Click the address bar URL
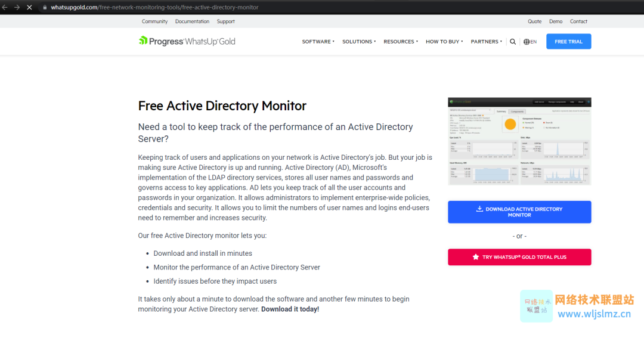The height and width of the screenshot is (344, 644). 154,7
